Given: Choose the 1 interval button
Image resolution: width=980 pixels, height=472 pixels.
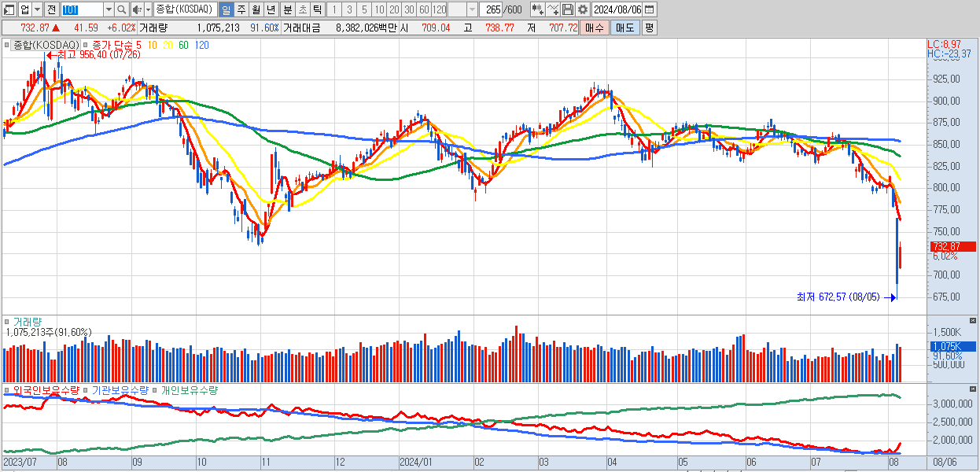Looking at the screenshot, I should click(x=334, y=9).
